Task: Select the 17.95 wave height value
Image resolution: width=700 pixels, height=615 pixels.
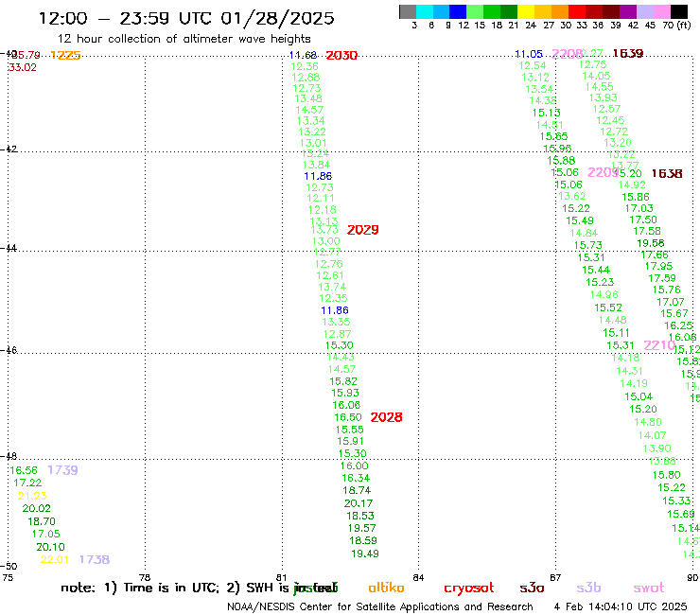Action: tap(658, 266)
